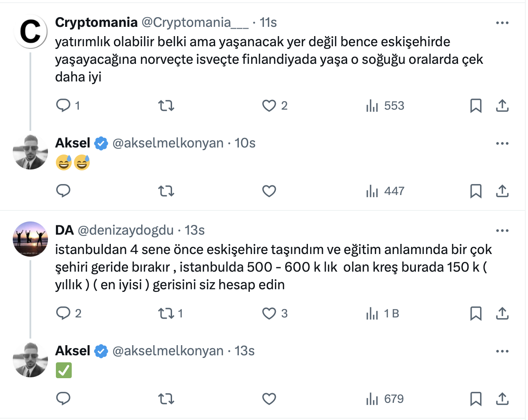View analytics showing 553 views

point(385,106)
